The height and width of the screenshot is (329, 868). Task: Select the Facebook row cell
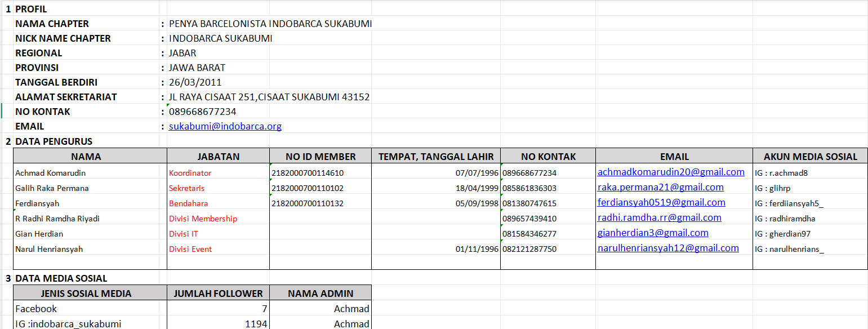click(x=90, y=309)
